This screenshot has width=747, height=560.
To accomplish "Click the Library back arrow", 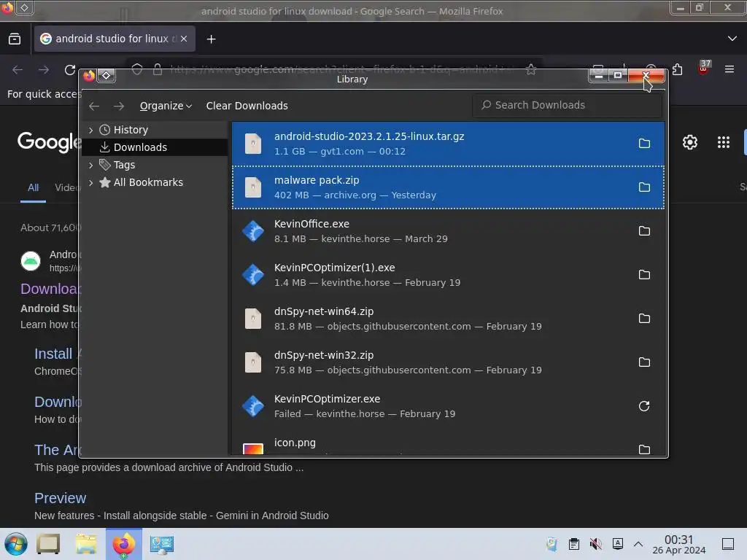I will [94, 106].
